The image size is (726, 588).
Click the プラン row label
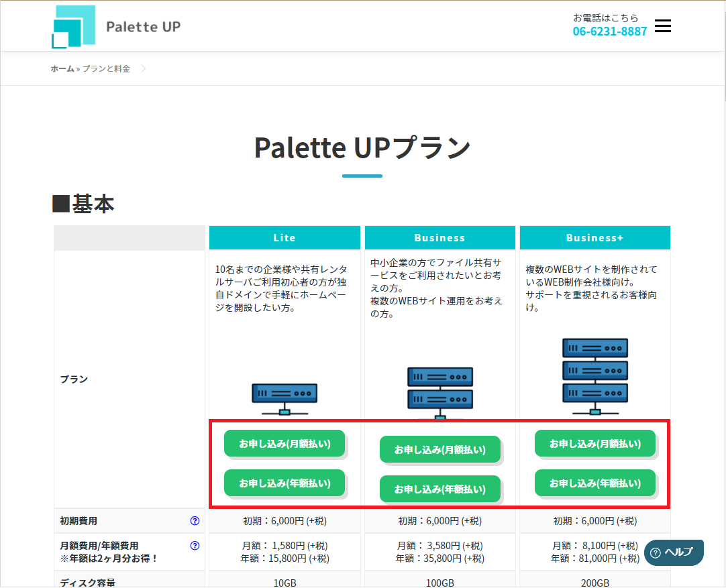point(74,379)
